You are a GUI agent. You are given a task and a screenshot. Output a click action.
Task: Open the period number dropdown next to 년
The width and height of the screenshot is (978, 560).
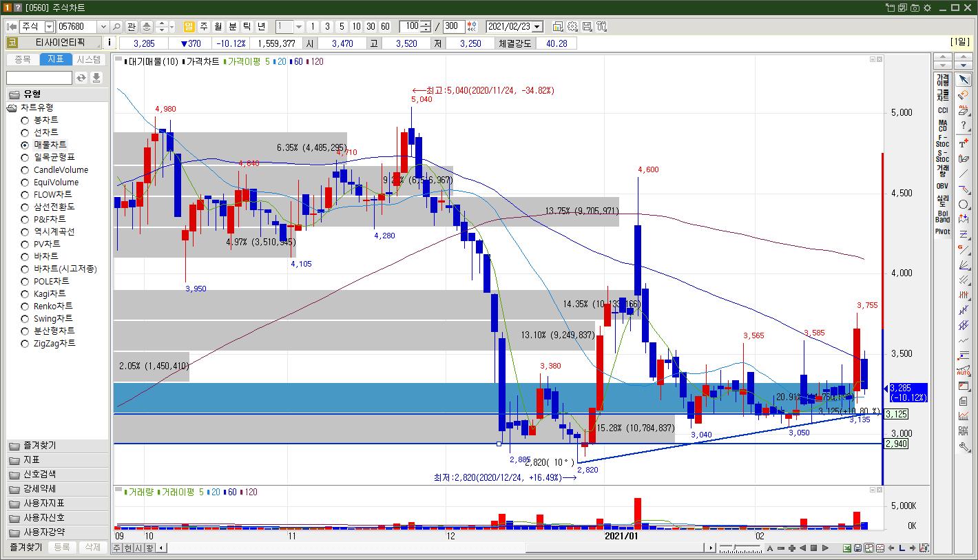point(299,26)
